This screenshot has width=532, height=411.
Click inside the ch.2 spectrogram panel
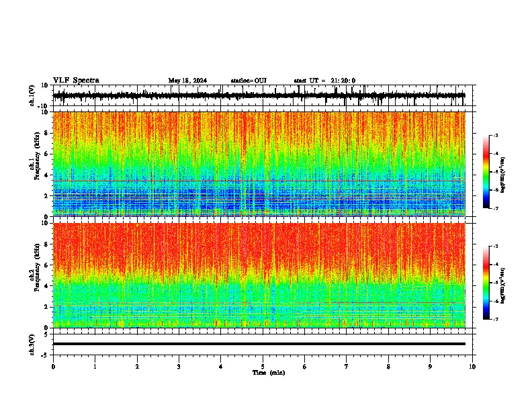[x=259, y=275]
